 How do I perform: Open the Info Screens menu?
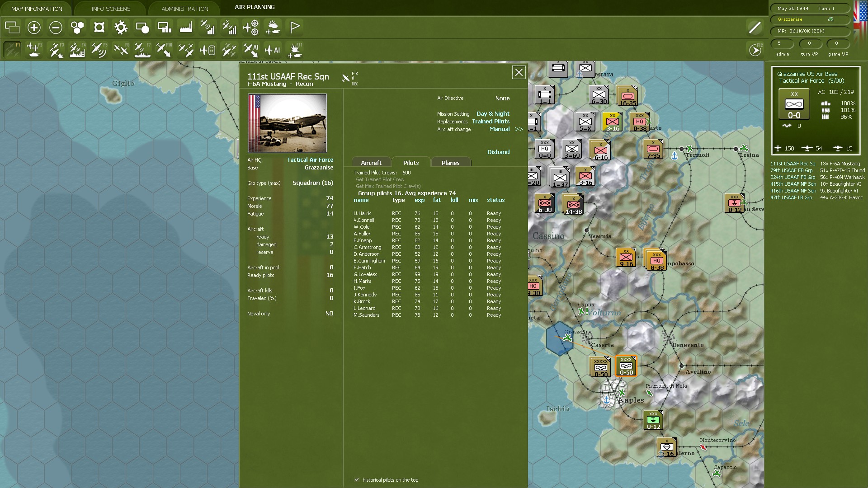pyautogui.click(x=111, y=9)
